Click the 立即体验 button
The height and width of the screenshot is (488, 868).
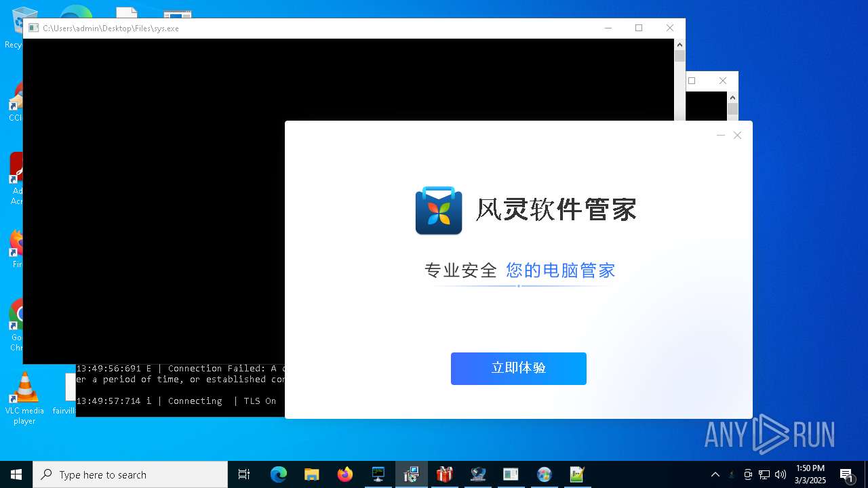[x=518, y=368]
